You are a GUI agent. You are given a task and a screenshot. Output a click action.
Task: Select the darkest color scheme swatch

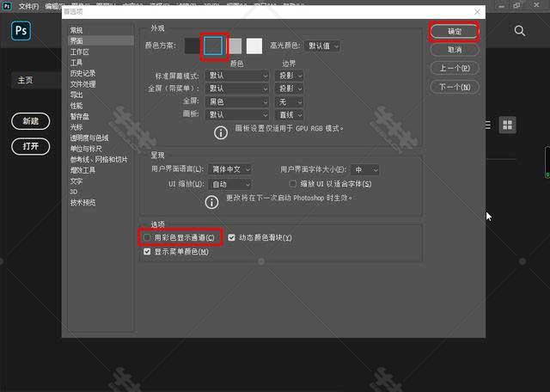pos(192,46)
